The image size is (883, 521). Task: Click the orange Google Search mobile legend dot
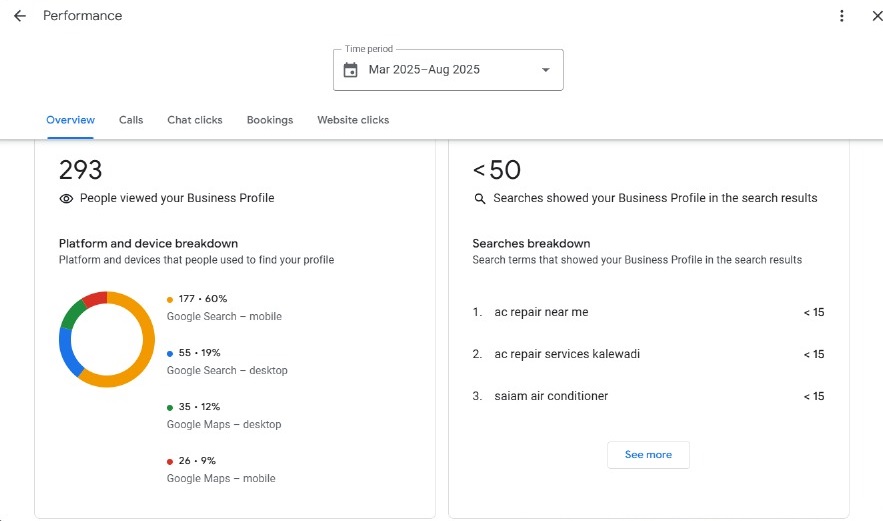(170, 299)
